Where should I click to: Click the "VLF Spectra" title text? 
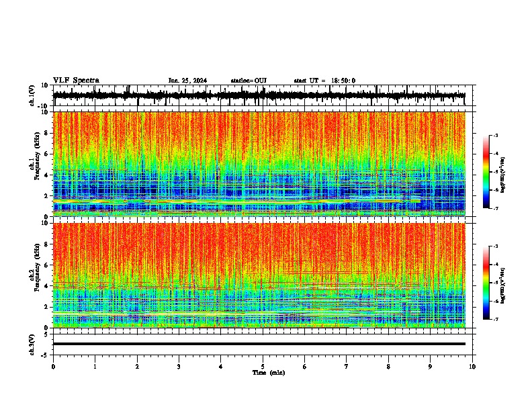pos(76,81)
